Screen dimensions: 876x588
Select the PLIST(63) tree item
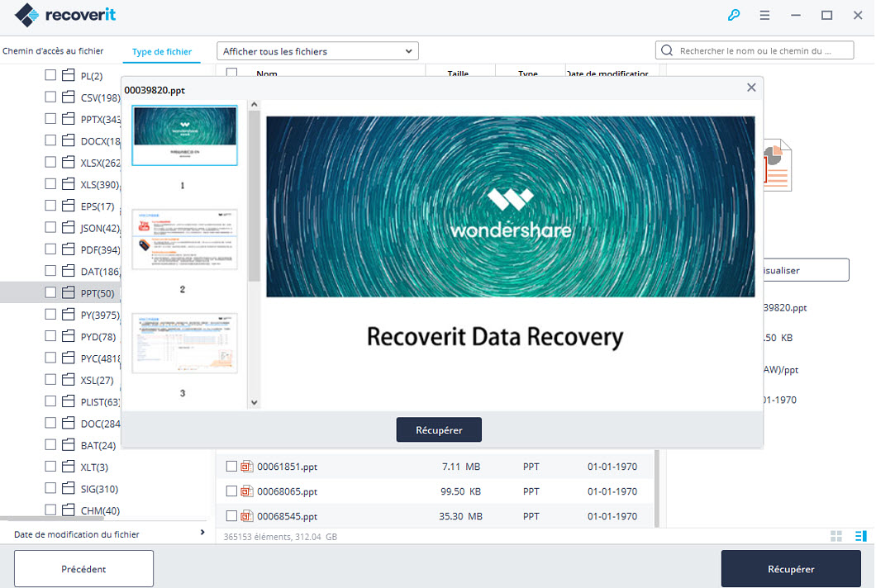(101, 401)
